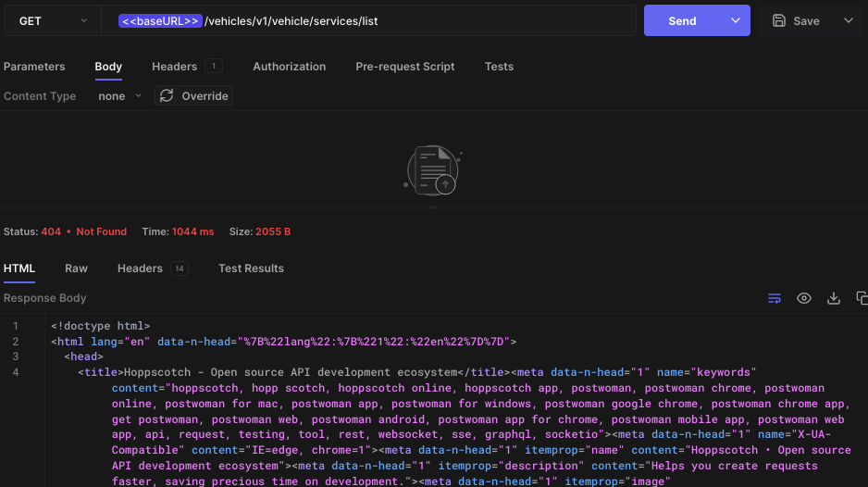Click the 2055 B size value
Viewport: 868px width, 487px height.
coord(273,231)
